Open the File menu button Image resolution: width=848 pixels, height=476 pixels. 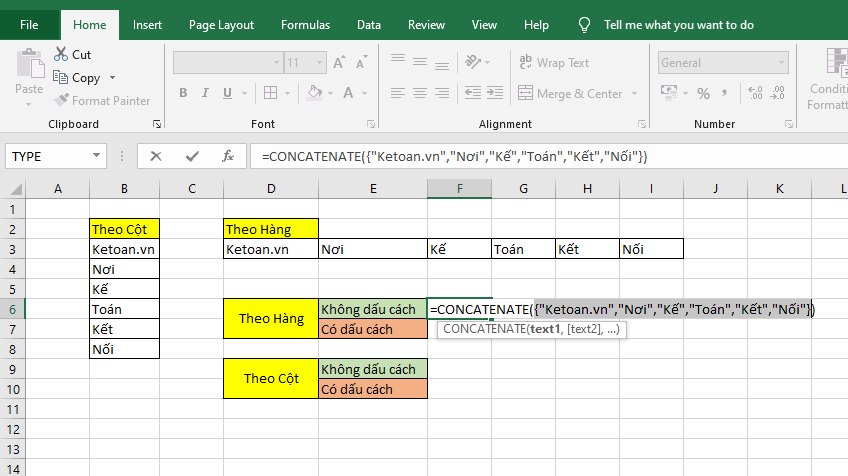click(30, 25)
